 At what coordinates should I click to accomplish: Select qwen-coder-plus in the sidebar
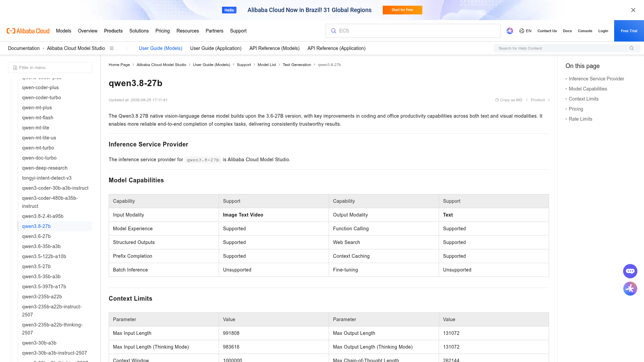coord(40,87)
